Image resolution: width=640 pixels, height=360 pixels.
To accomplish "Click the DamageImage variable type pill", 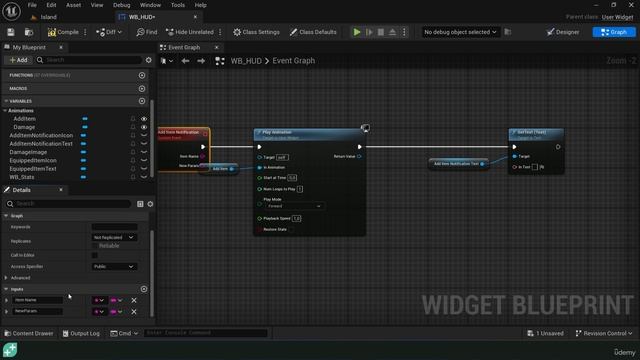I will pos(83,152).
